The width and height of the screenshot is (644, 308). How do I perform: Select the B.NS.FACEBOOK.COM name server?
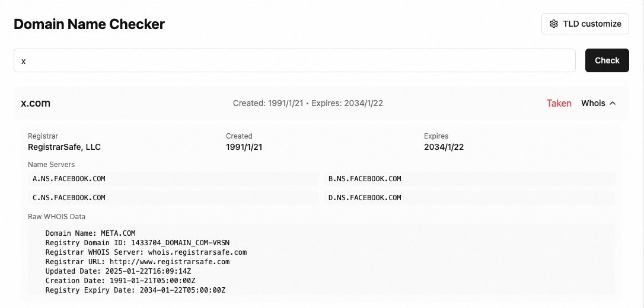(x=365, y=178)
